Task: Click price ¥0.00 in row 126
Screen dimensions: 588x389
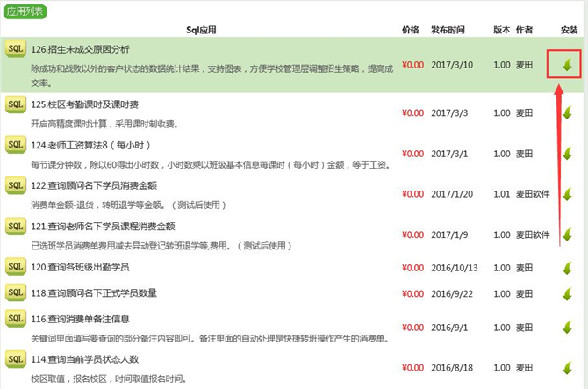Action: click(412, 65)
